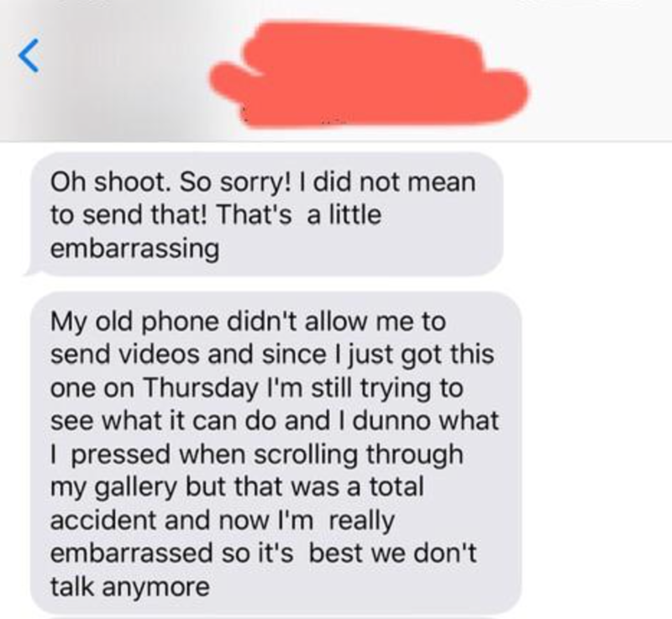This screenshot has height=619, width=672.
Task: Open the red-scribbled contact name header
Action: pos(369,75)
